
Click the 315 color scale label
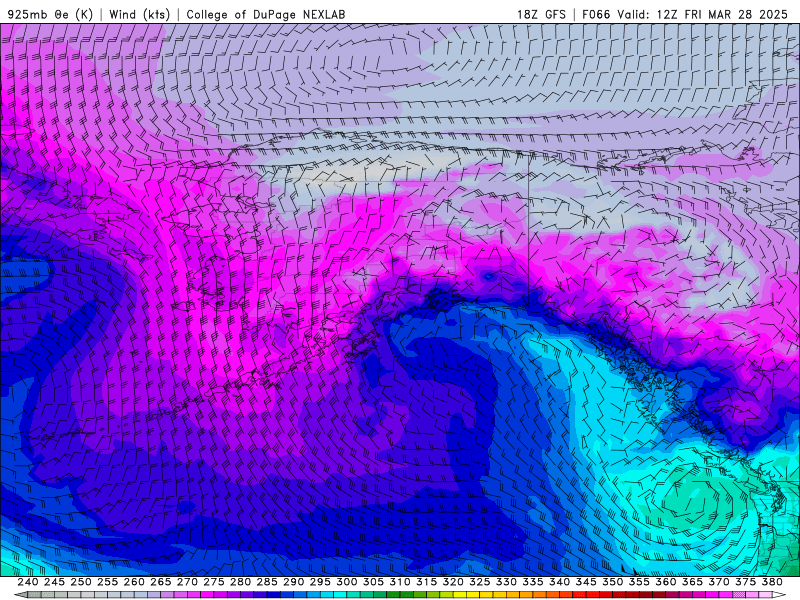click(426, 582)
